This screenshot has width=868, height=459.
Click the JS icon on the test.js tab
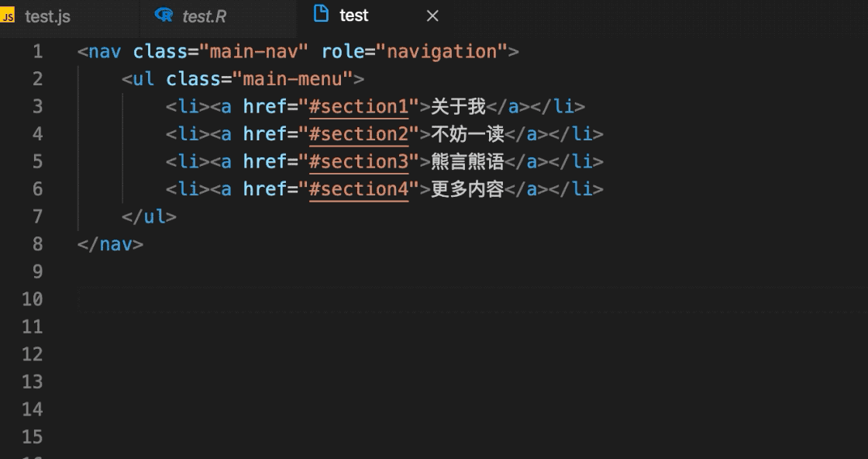[x=8, y=16]
